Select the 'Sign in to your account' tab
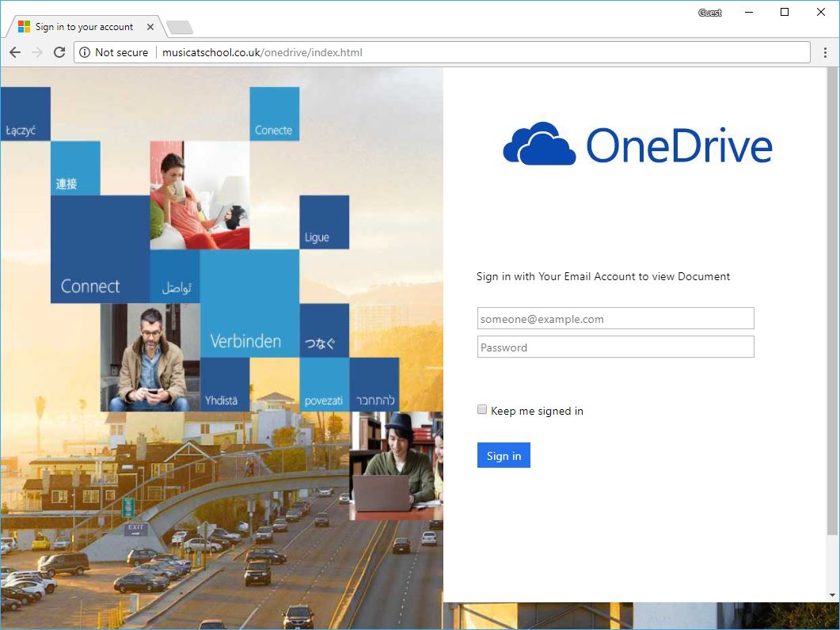 84,27
